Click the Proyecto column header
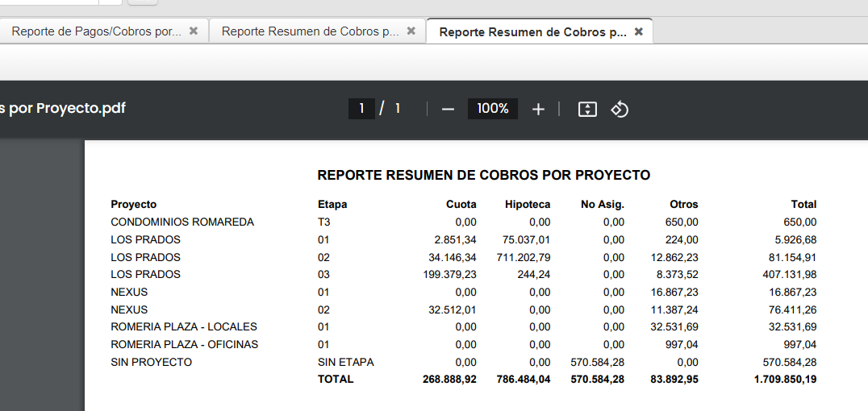 134,205
